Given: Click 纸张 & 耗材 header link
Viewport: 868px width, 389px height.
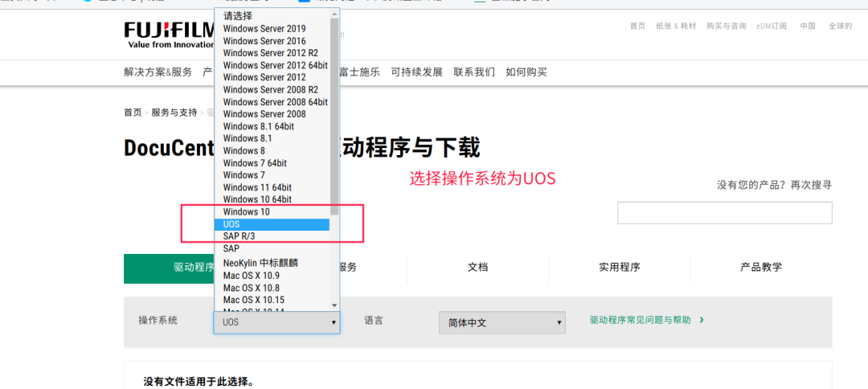Looking at the screenshot, I should [677, 26].
